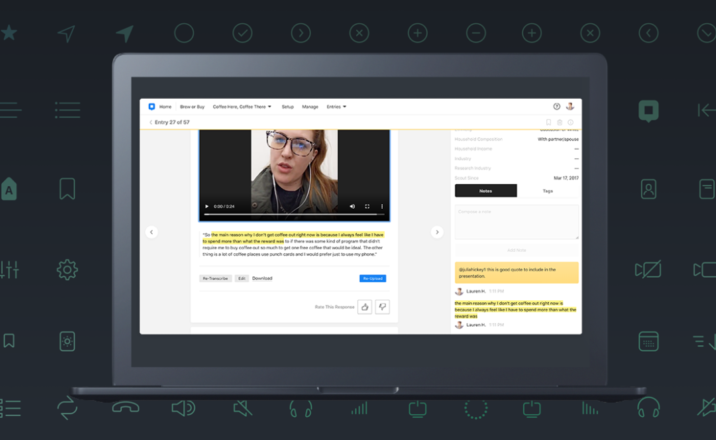The width and height of the screenshot is (716, 440).
Task: Go back using the Entry 27 of 57 chevron
Action: pos(151,122)
